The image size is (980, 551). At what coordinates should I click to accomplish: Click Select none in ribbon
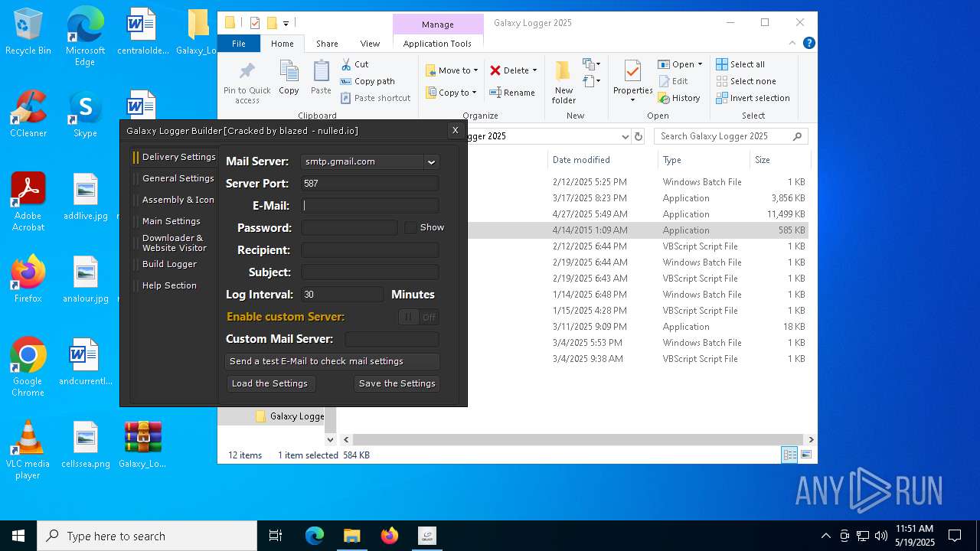pyautogui.click(x=746, y=81)
